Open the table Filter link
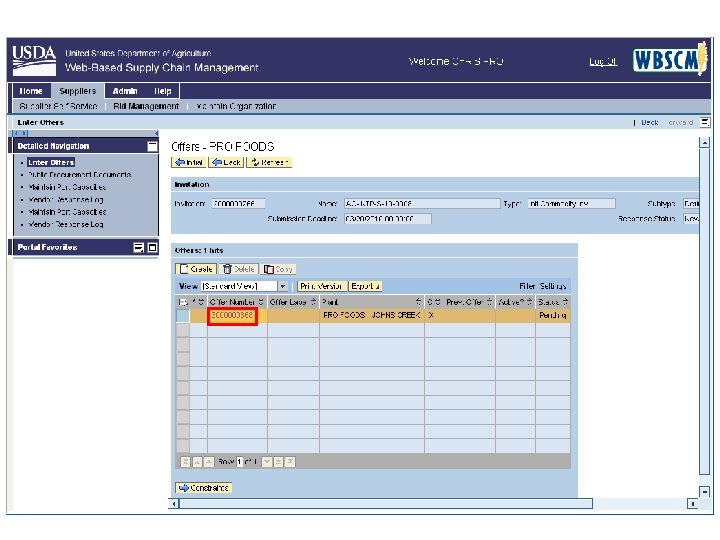Viewport: 720px width, 540px height. [x=527, y=286]
